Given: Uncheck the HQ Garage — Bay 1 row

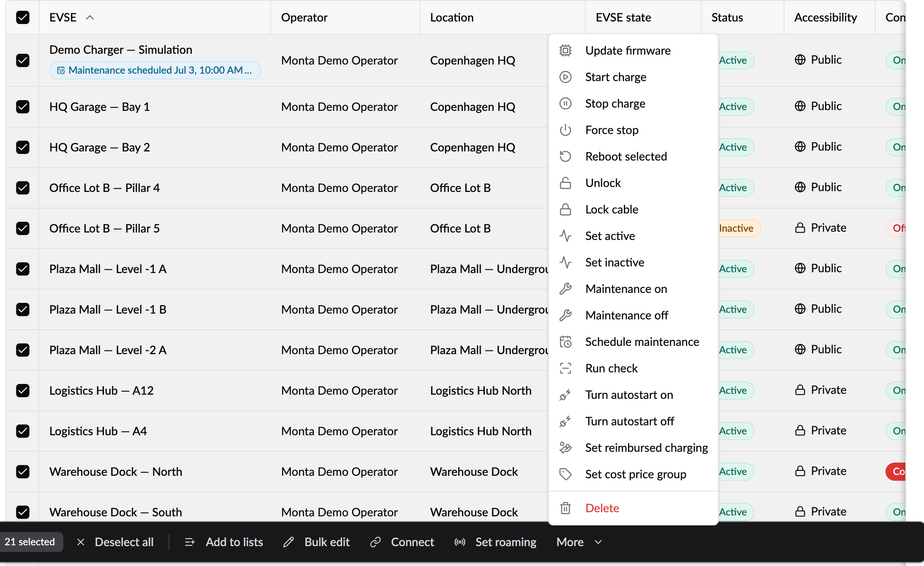Looking at the screenshot, I should point(23,107).
